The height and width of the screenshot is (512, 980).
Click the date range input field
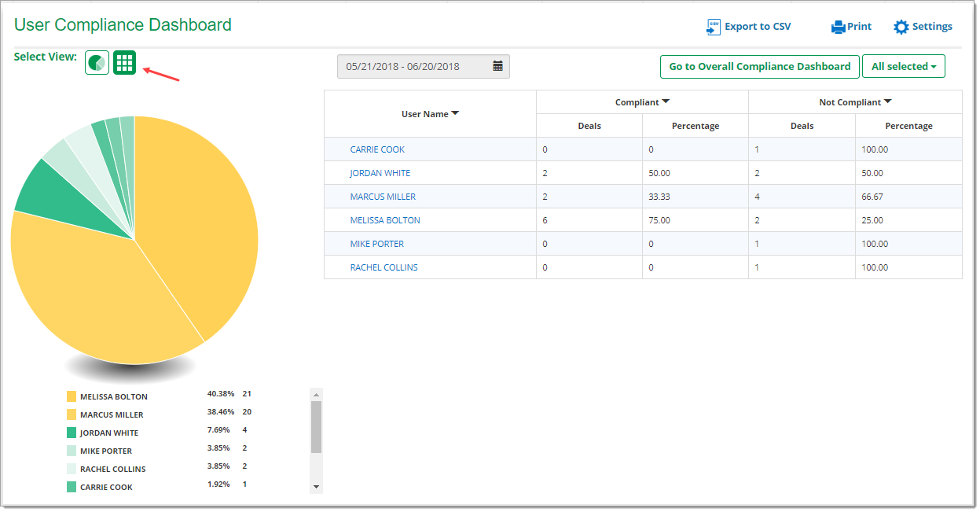pyautogui.click(x=424, y=67)
